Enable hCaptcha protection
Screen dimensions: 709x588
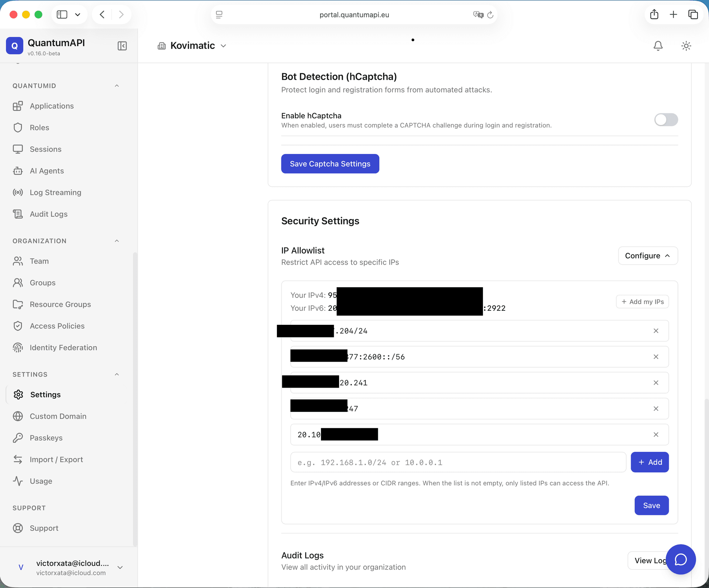[x=665, y=120]
